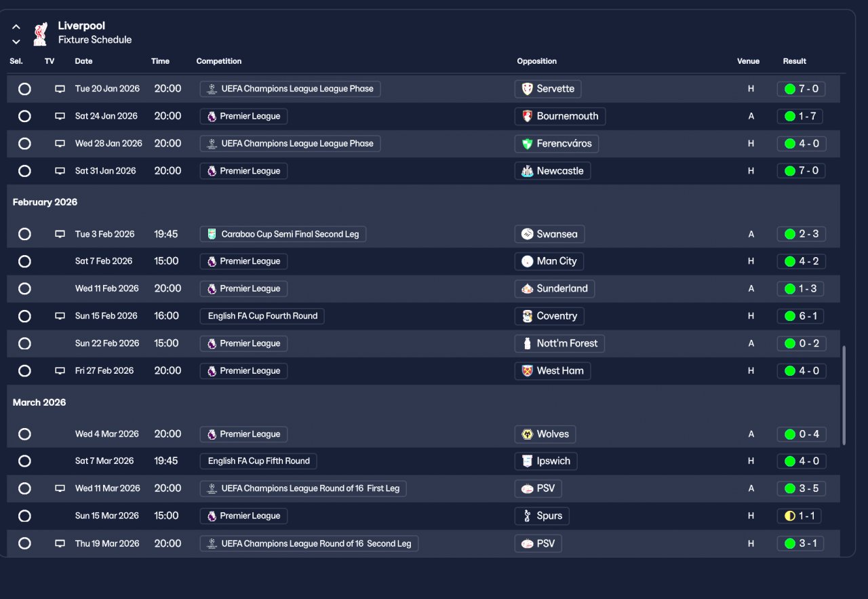Image resolution: width=868 pixels, height=599 pixels.
Task: Click the Servette club badge
Action: pyautogui.click(x=527, y=89)
